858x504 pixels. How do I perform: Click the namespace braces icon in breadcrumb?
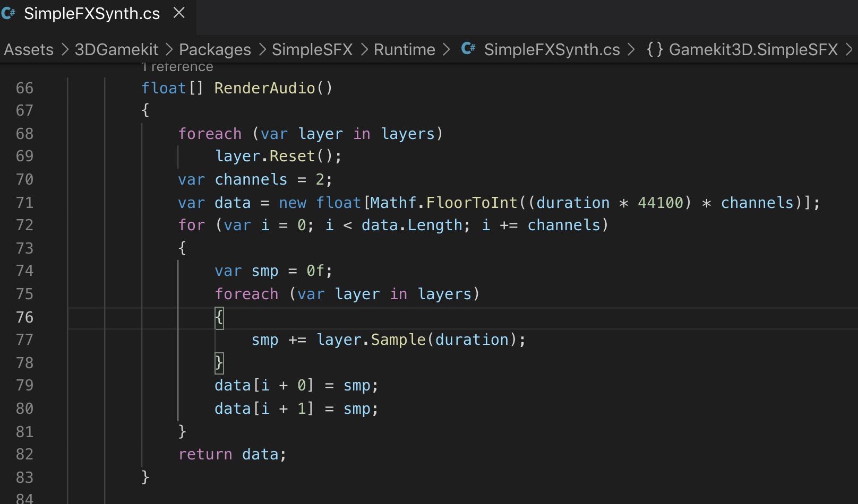(655, 49)
